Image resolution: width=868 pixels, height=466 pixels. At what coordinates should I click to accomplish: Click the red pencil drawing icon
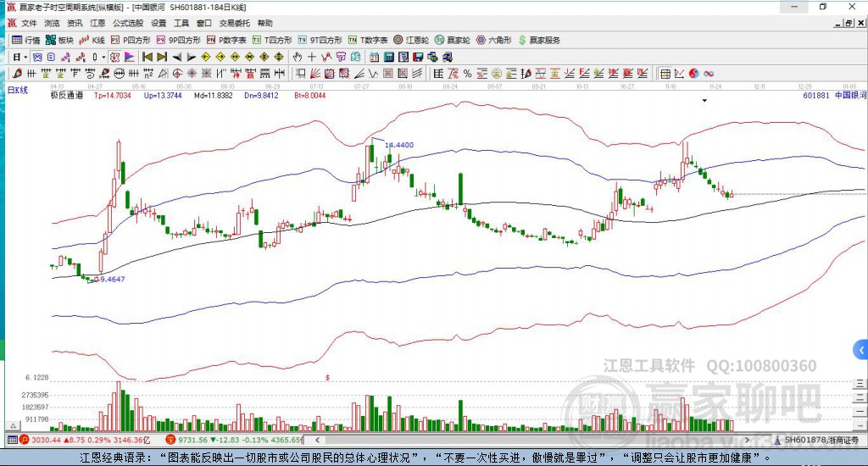(x=17, y=73)
